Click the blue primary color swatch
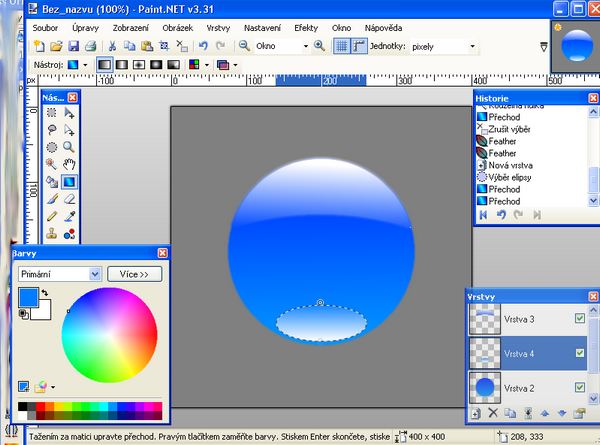Screen dimensions: 600x445 coord(27,297)
